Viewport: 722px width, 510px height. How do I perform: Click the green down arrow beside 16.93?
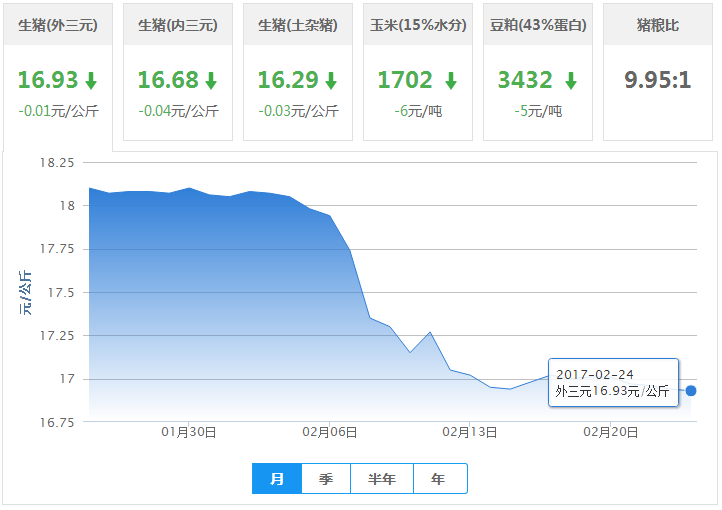click(91, 81)
